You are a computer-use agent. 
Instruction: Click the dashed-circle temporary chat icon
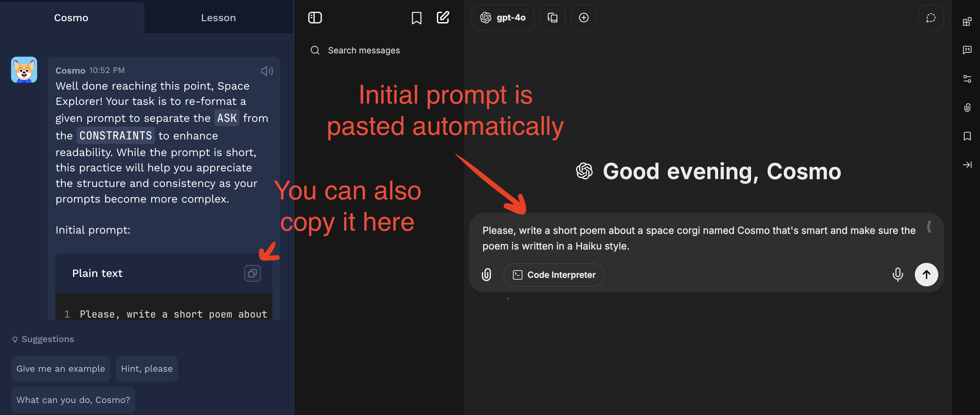(x=930, y=18)
